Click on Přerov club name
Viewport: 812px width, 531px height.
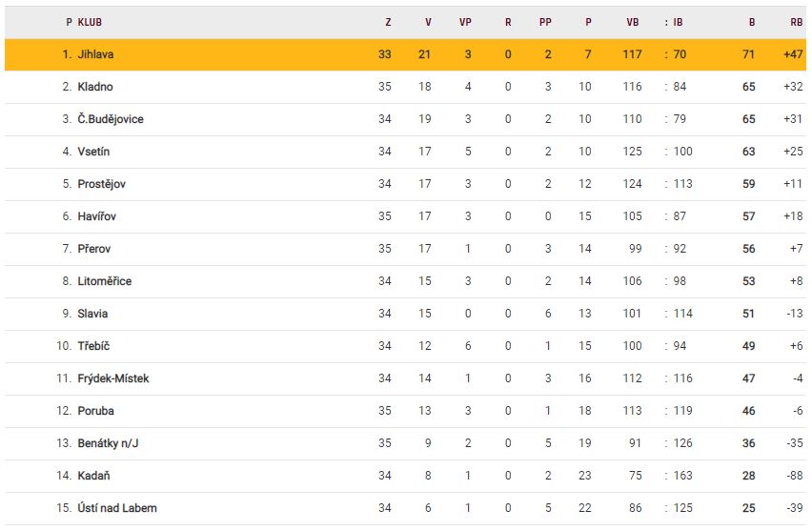[x=93, y=249]
